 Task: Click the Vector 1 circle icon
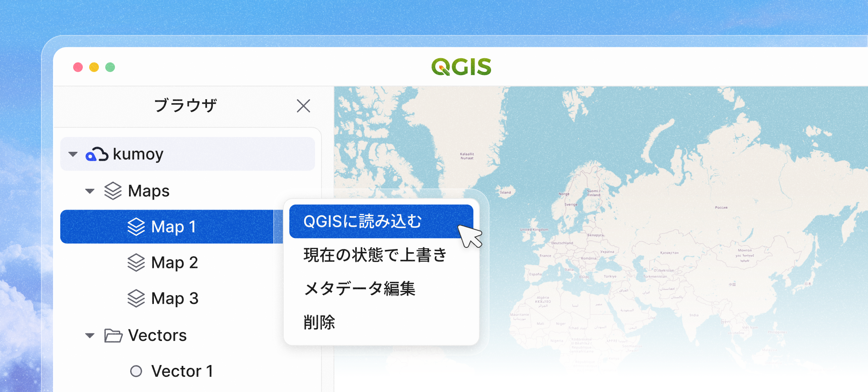[x=136, y=371]
